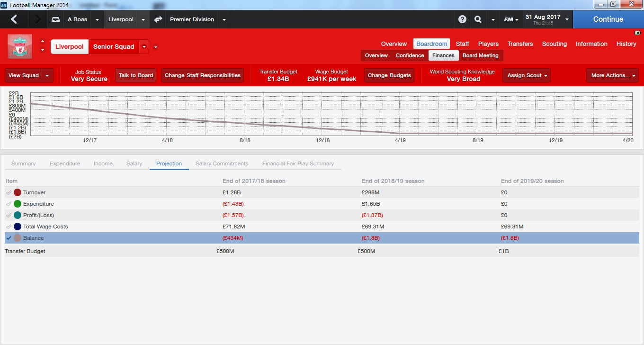Toggle Profit/(Loss) line on the graph
The height and width of the screenshot is (345, 644).
tap(9, 215)
